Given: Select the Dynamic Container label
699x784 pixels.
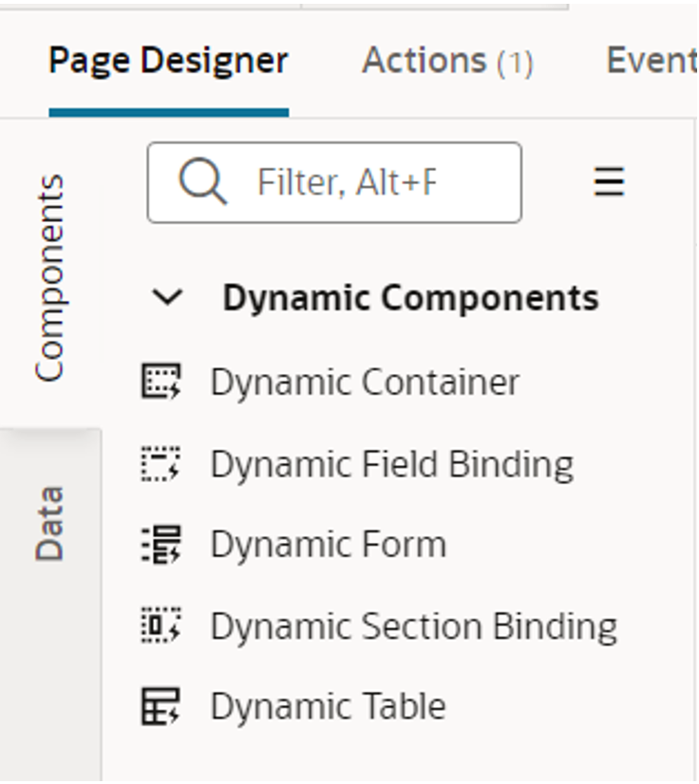Looking at the screenshot, I should pos(365,382).
